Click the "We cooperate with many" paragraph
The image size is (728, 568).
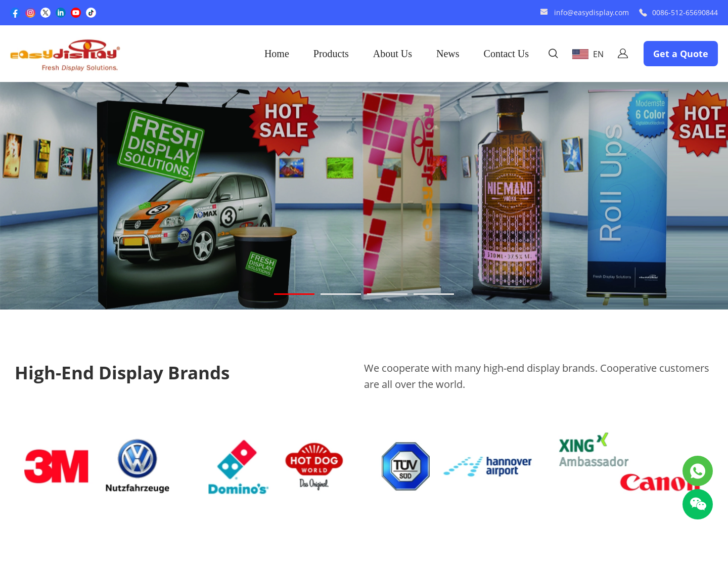[536, 376]
